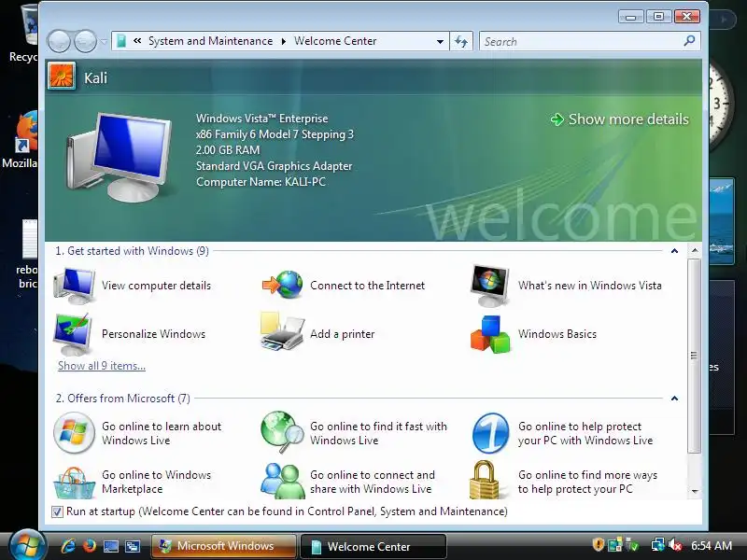747x560 pixels.
Task: Click the vertical scrollbar thumb
Action: (x=694, y=356)
